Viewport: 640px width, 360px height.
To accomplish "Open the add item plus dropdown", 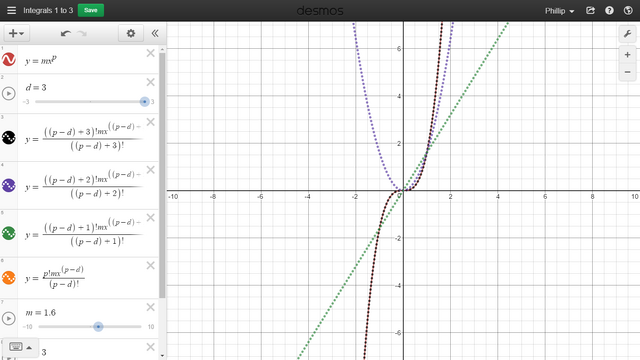I will 16,33.
